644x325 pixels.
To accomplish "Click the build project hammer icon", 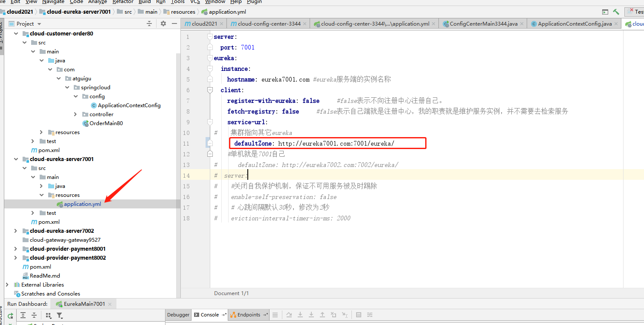I will (616, 12).
